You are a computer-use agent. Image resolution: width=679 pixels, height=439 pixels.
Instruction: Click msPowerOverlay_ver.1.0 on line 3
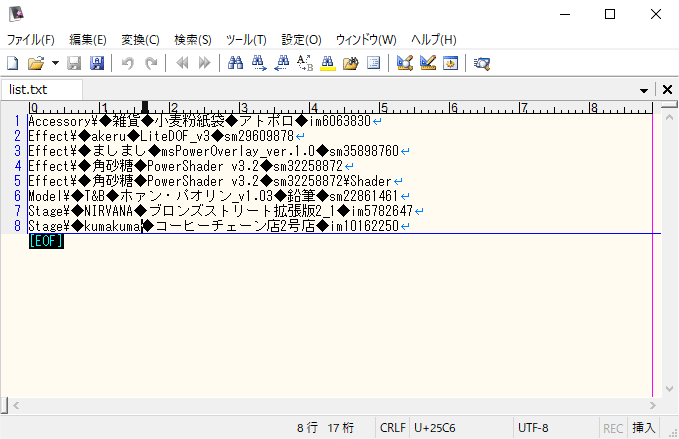[x=238, y=151]
